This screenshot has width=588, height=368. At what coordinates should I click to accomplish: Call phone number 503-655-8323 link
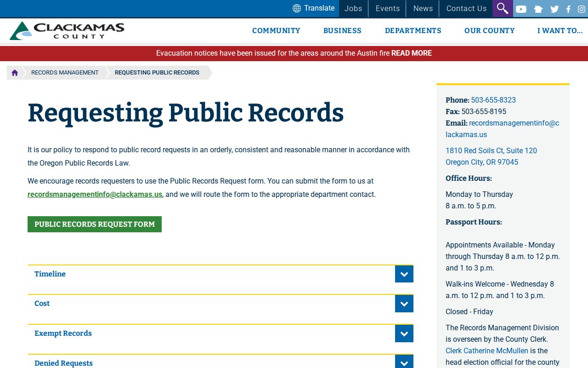point(493,100)
